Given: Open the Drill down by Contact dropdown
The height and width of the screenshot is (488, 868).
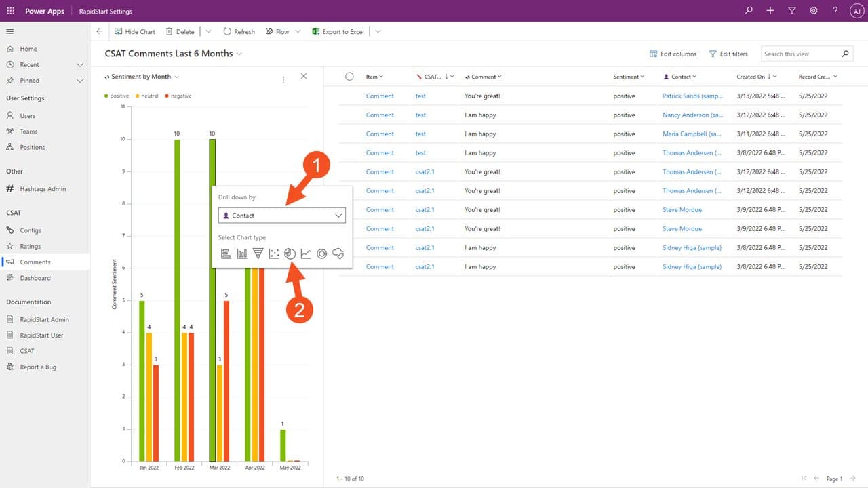Looking at the screenshot, I should (x=282, y=216).
